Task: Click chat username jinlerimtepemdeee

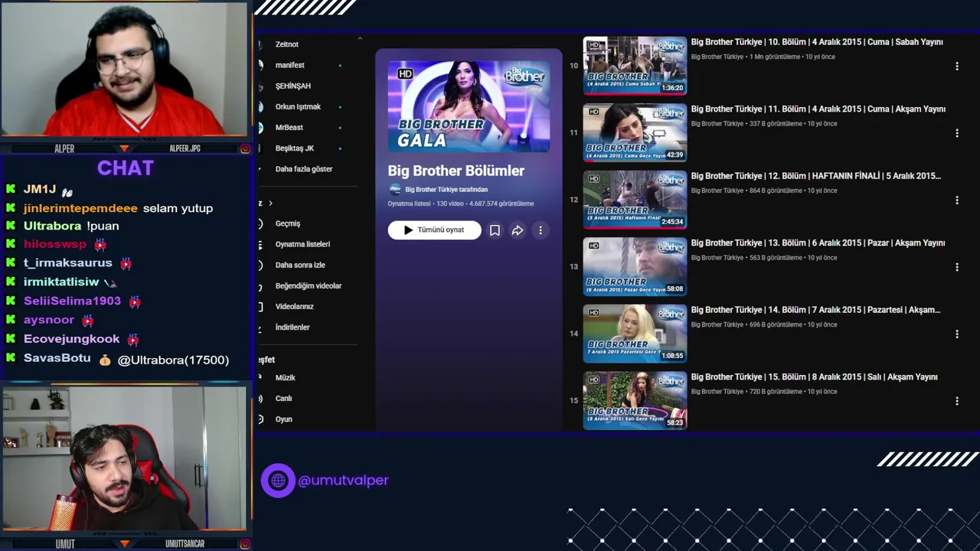Action: [80, 208]
